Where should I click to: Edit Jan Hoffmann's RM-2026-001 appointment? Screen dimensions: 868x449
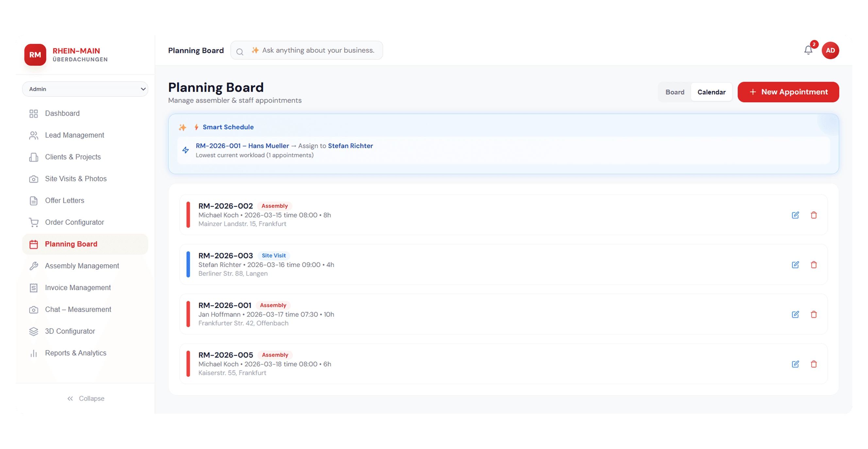pyautogui.click(x=795, y=314)
